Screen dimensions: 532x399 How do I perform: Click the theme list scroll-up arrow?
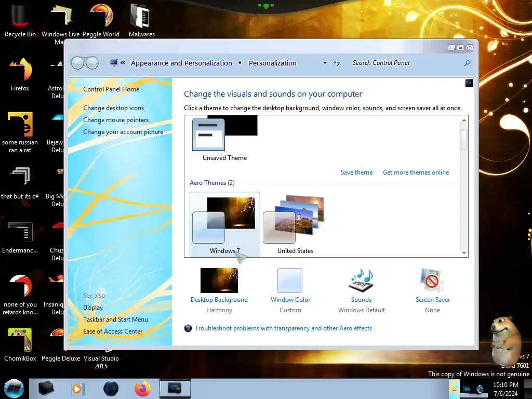point(464,121)
